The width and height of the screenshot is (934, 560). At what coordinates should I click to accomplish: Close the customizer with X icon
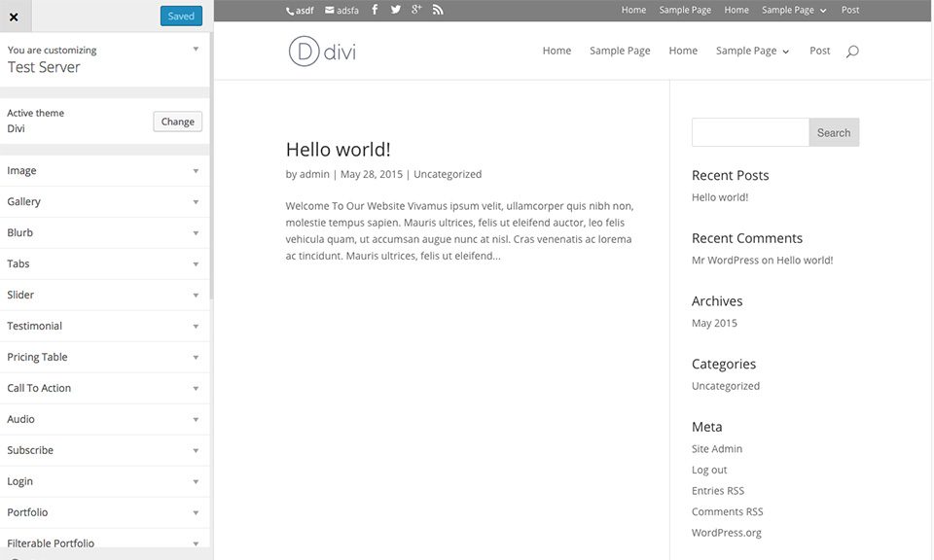tap(14, 17)
